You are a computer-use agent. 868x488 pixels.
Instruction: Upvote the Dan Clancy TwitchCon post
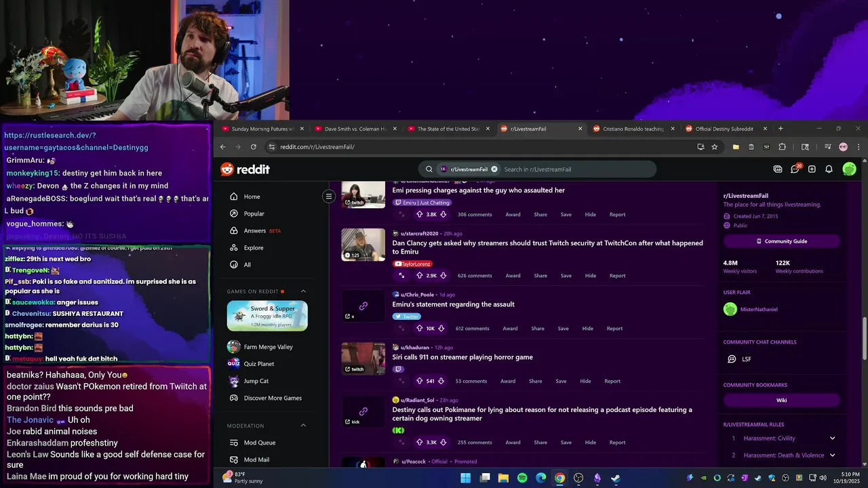[x=419, y=275]
